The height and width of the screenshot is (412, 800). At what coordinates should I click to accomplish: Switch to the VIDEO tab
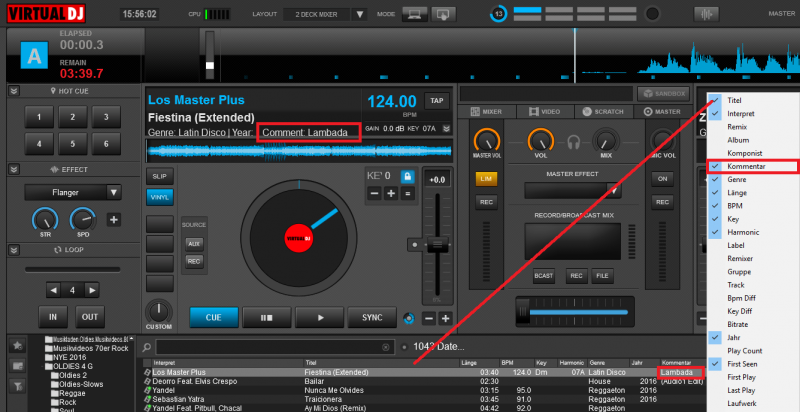coord(544,111)
